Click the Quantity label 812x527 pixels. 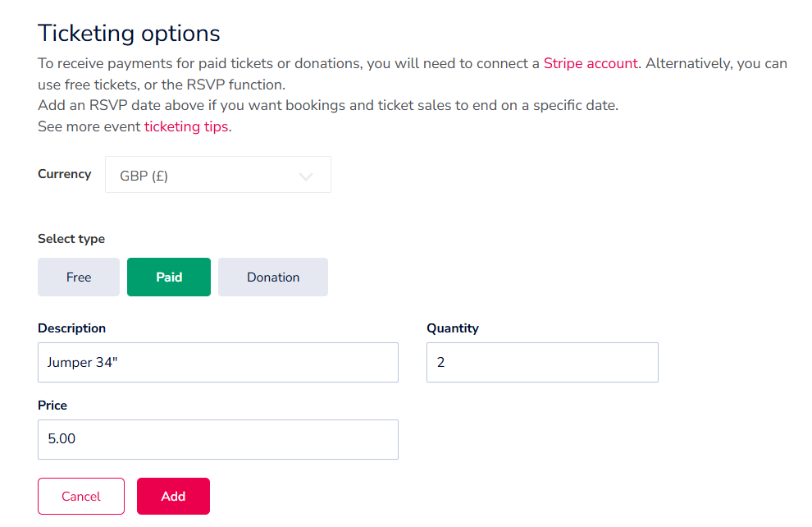pyautogui.click(x=453, y=328)
